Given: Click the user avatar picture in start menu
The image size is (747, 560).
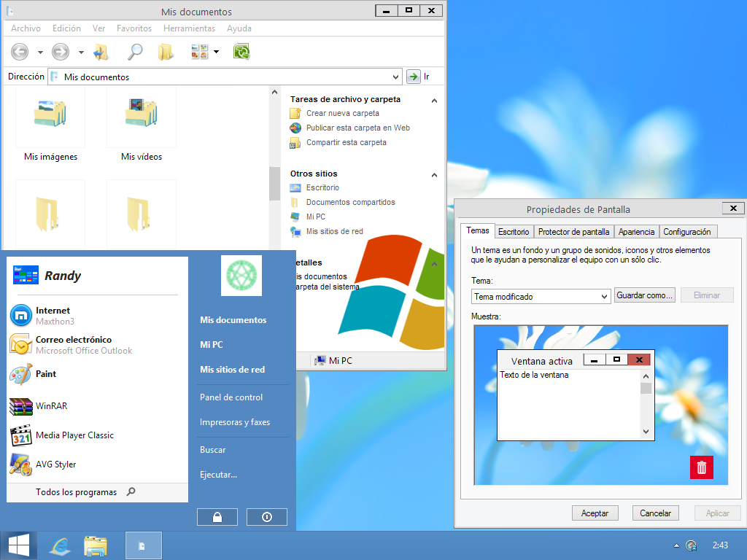Looking at the screenshot, I should point(241,275).
